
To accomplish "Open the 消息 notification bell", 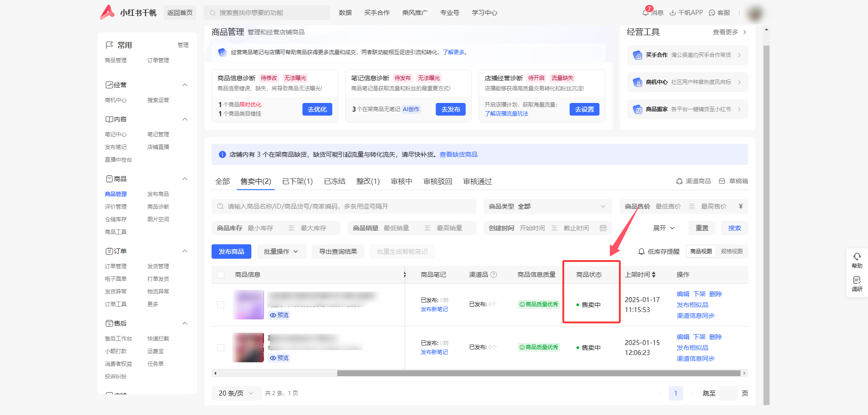I will point(646,12).
